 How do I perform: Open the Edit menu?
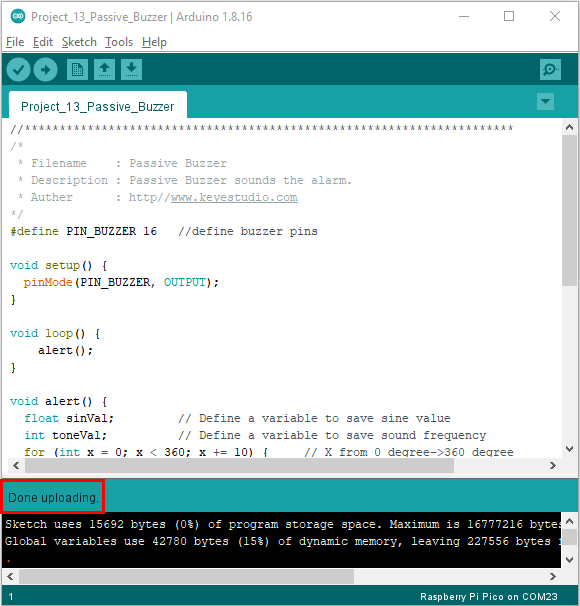pyautogui.click(x=43, y=42)
